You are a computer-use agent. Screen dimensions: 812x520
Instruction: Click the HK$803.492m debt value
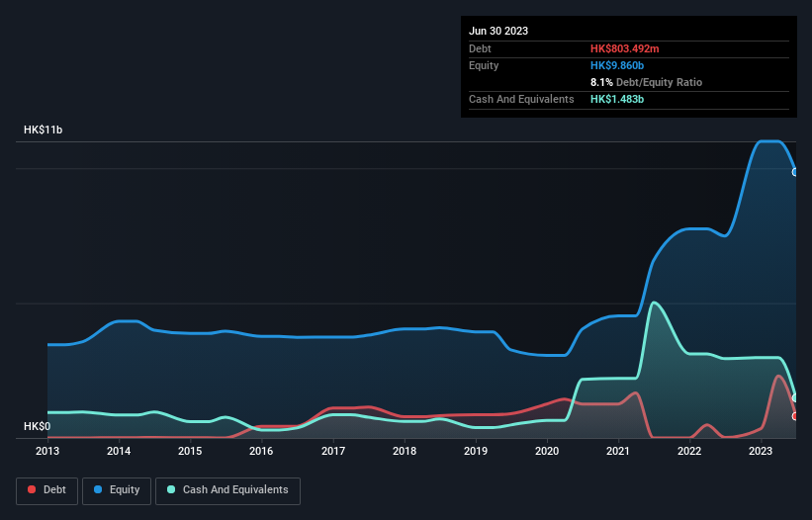(x=624, y=48)
